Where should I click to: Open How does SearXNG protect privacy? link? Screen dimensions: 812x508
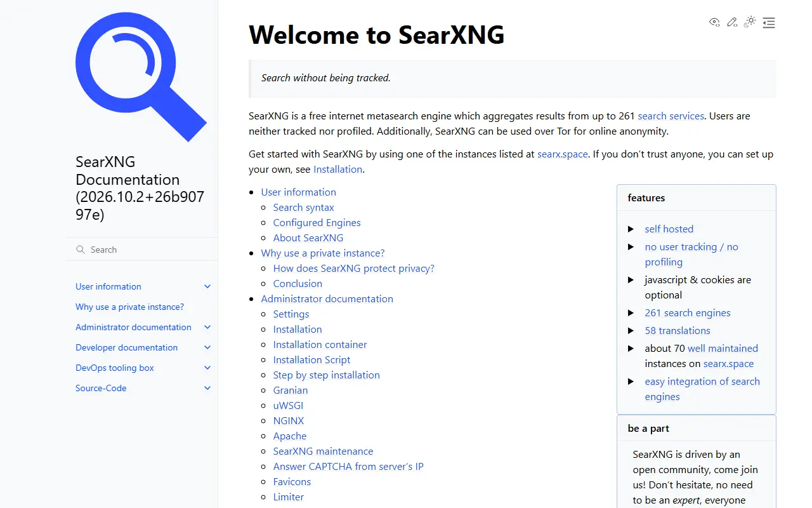(354, 269)
